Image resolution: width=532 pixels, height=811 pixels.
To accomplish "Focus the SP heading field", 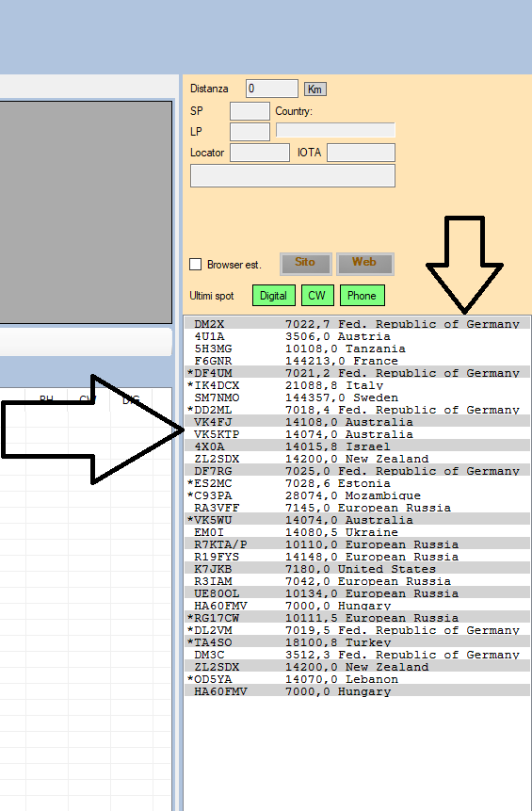I will 250,111.
